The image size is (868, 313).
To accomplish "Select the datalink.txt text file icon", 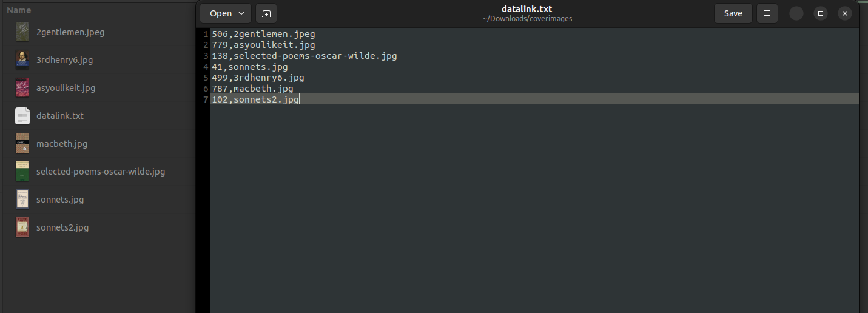I will point(22,116).
